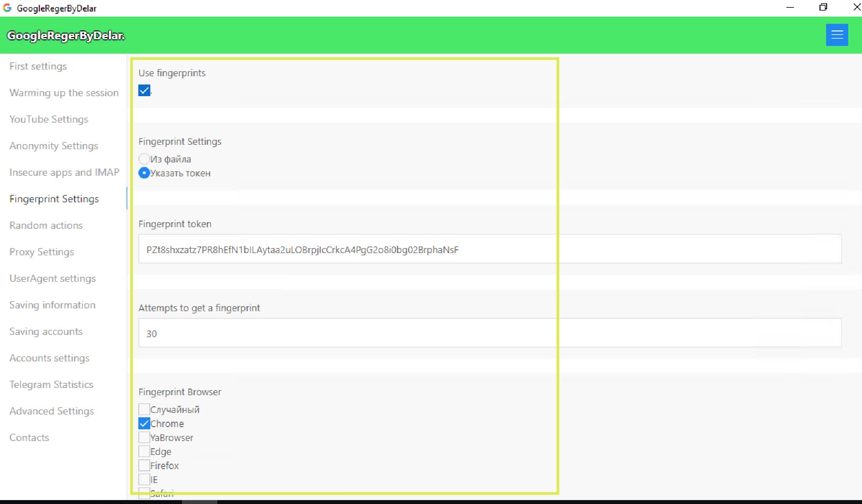Check the Firefox browser option
862x504 pixels.
144,465
